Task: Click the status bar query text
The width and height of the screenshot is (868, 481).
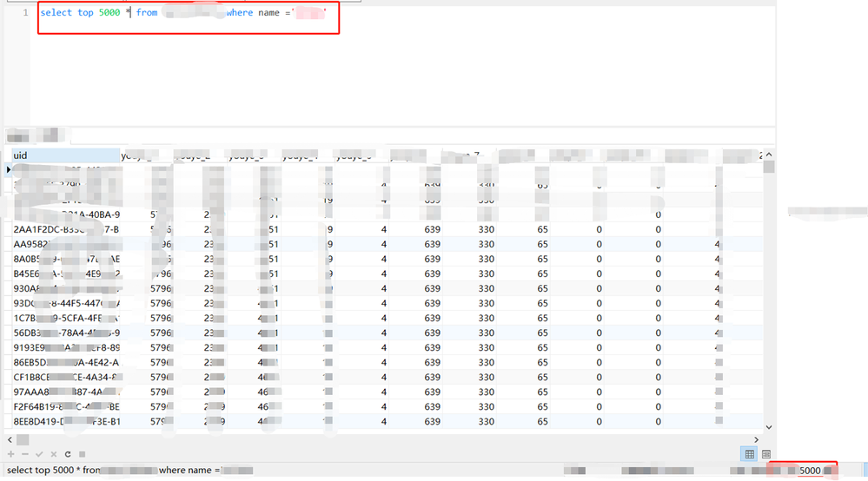Action: pos(129,470)
